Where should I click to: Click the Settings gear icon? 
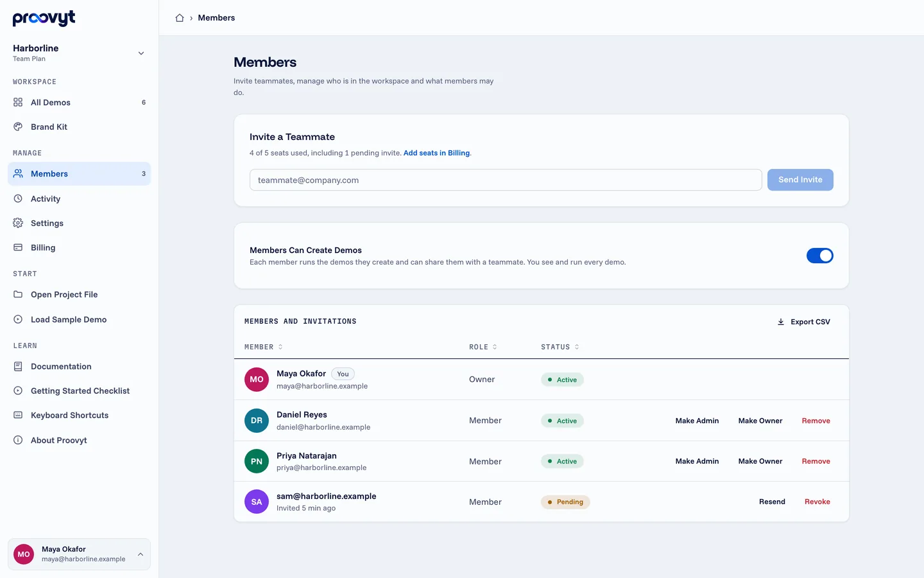click(x=18, y=223)
